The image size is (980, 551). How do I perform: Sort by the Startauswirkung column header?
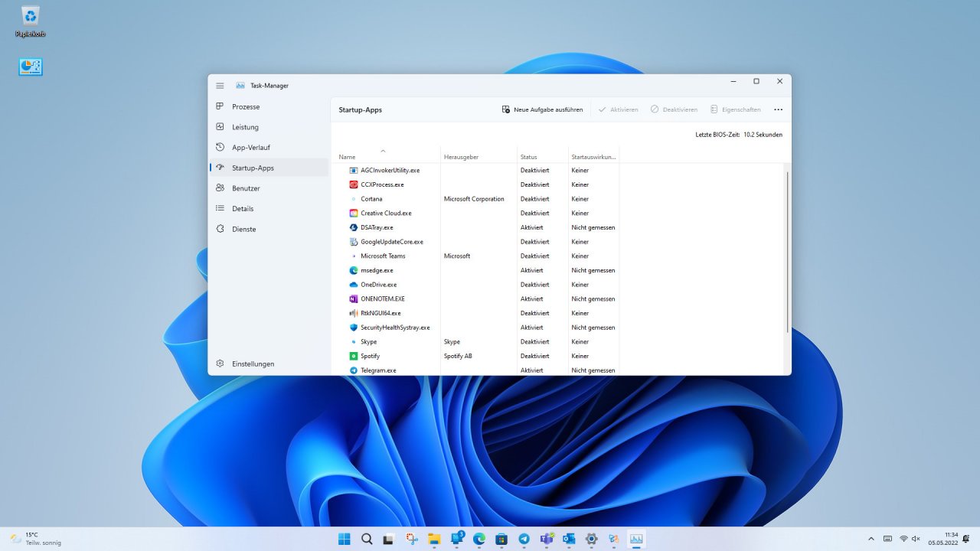[x=593, y=157]
